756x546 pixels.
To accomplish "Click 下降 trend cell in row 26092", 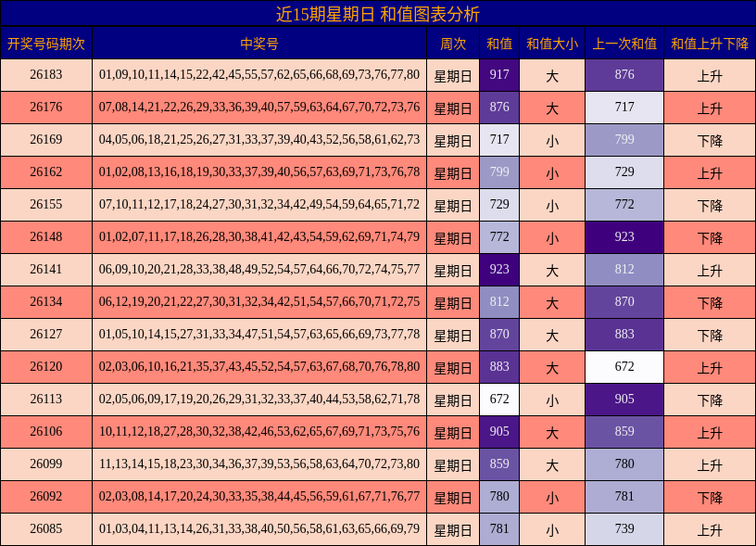I will coord(710,497).
